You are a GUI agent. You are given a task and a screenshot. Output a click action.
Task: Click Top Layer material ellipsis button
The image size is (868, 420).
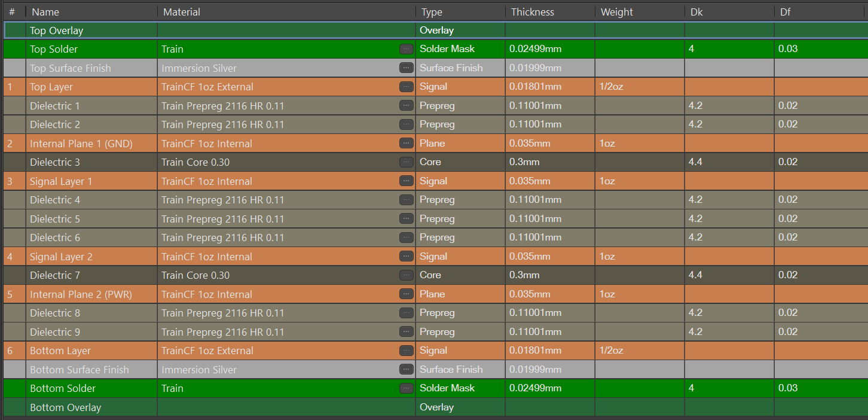[x=407, y=87]
